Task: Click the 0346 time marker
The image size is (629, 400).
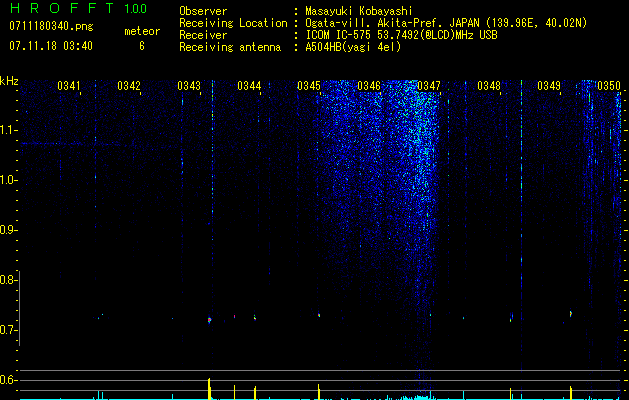Action: click(369, 86)
